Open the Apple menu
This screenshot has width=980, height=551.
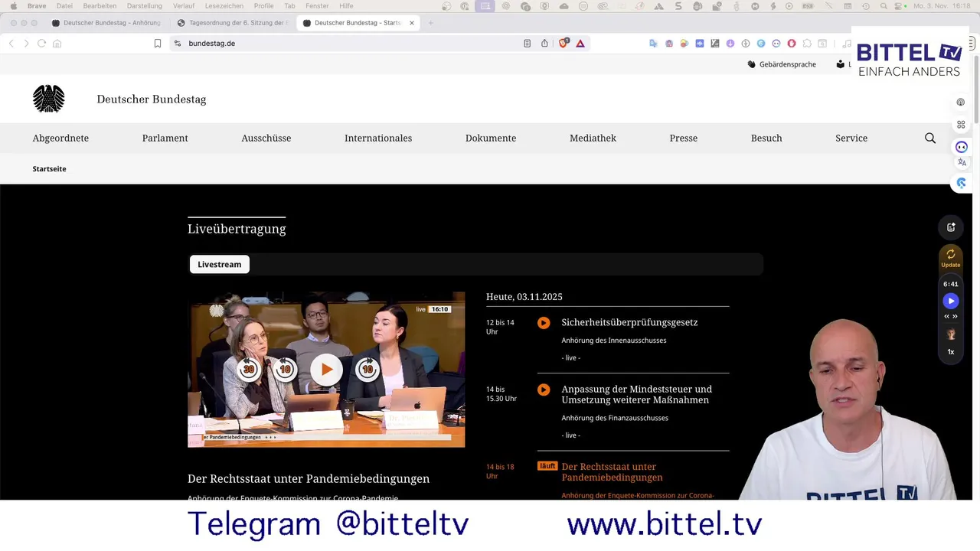[13, 5]
